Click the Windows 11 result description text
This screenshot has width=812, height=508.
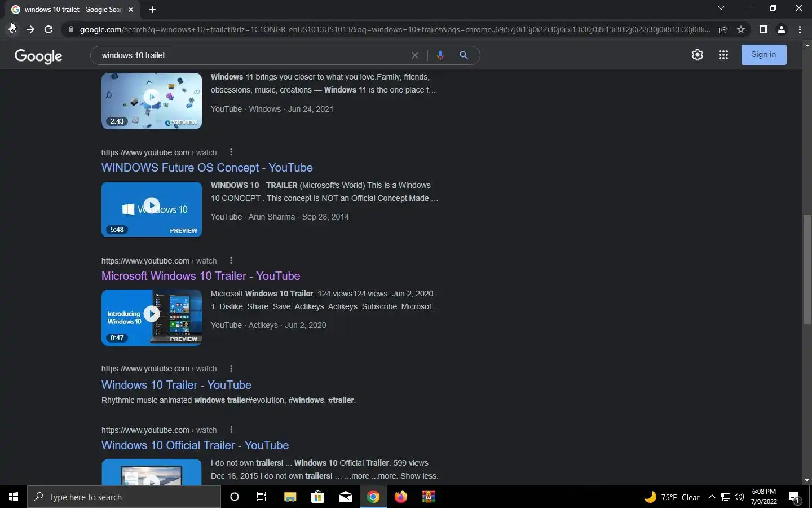point(323,84)
